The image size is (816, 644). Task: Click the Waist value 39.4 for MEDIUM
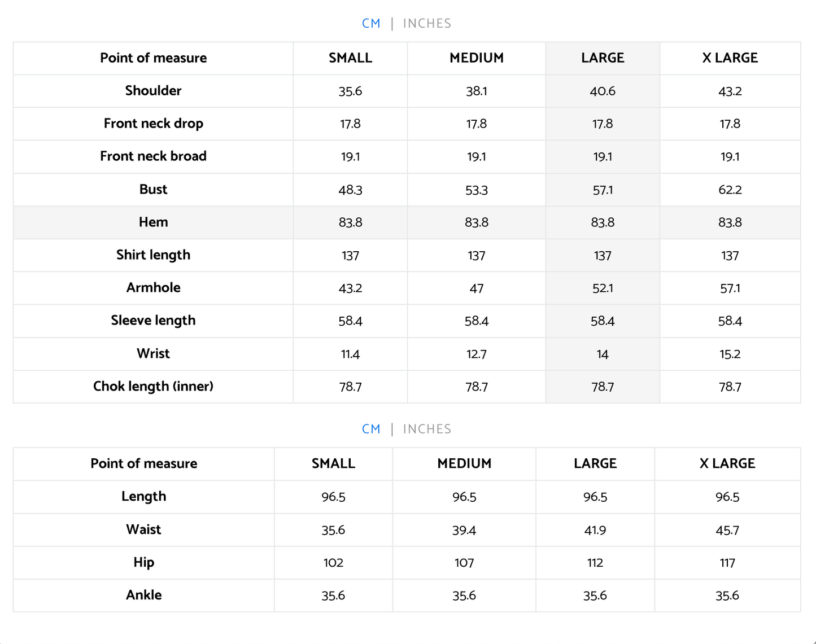point(464,531)
